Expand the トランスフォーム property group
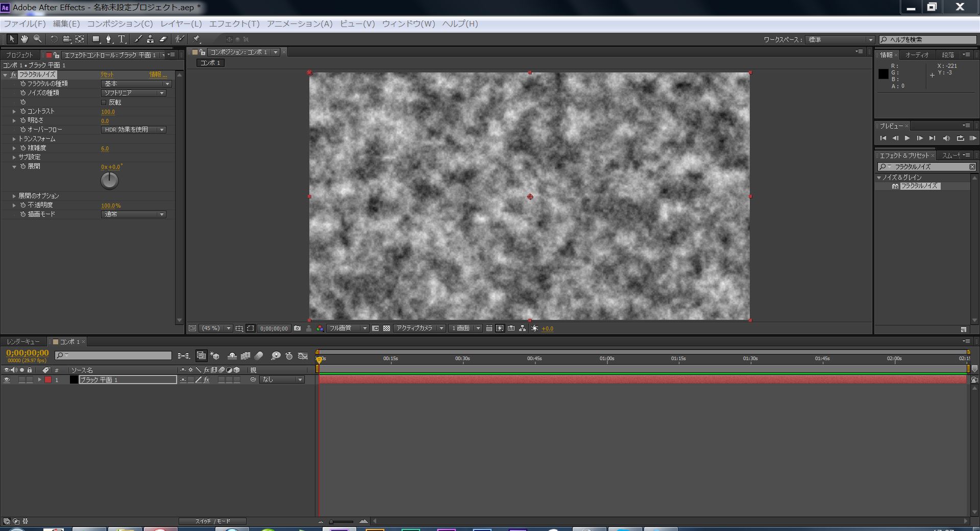 click(x=14, y=139)
